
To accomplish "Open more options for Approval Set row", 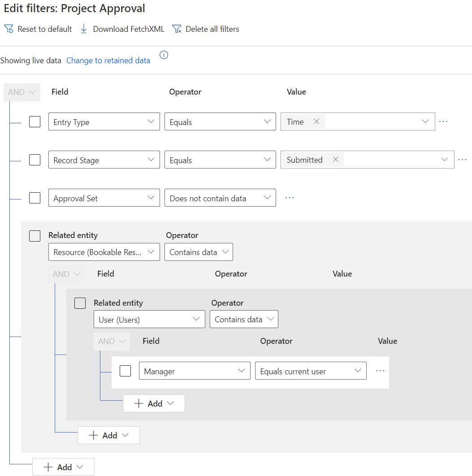I will [290, 198].
